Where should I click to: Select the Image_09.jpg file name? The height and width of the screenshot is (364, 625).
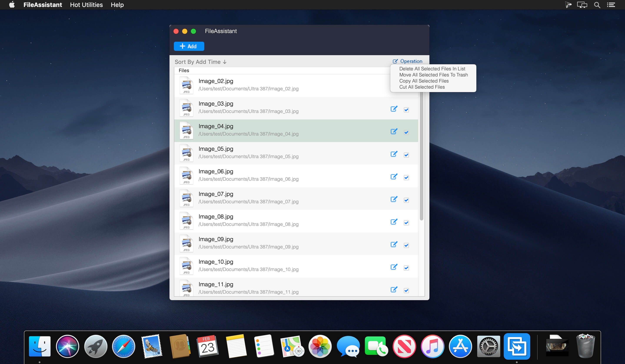pyautogui.click(x=216, y=239)
